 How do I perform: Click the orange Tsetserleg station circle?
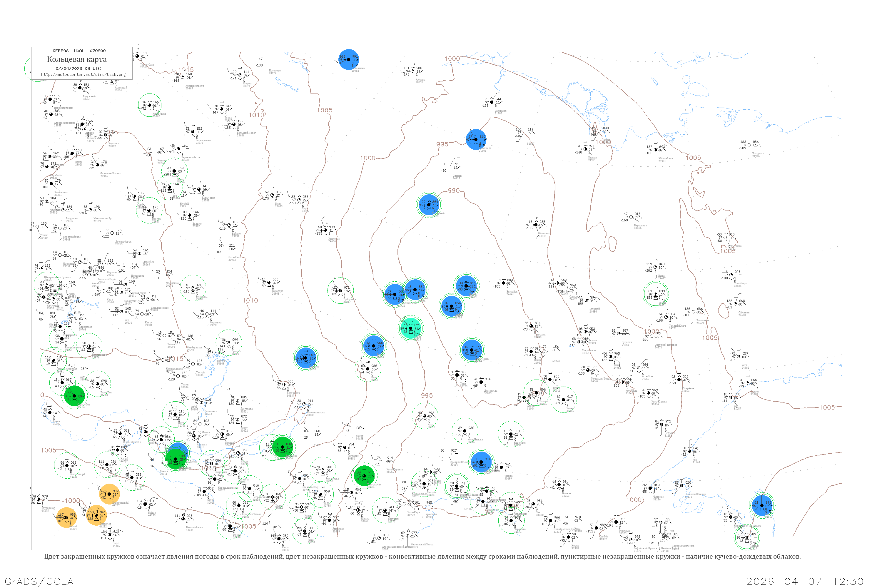pos(96,515)
